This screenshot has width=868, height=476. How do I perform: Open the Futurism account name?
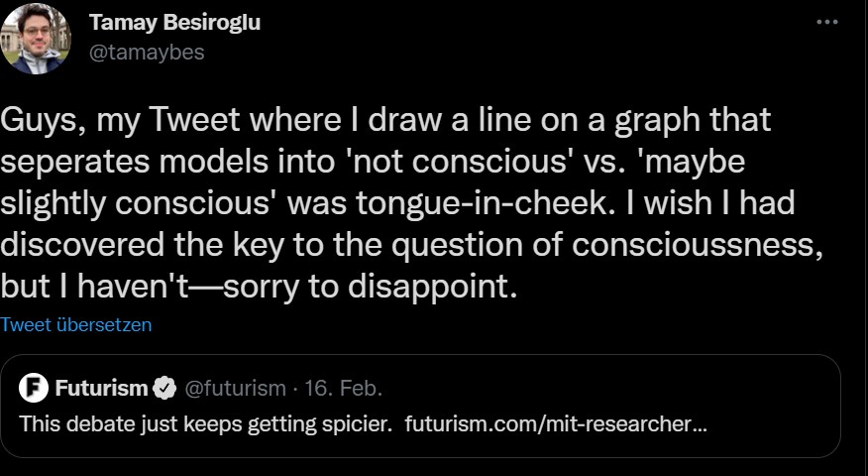(101, 387)
